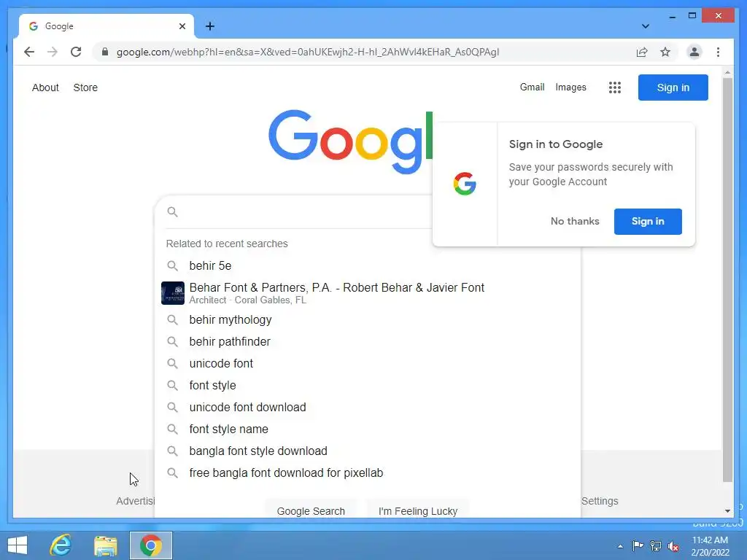Click the Behar Font & Partners thumbnail
The width and height of the screenshot is (747, 560).
[172, 293]
